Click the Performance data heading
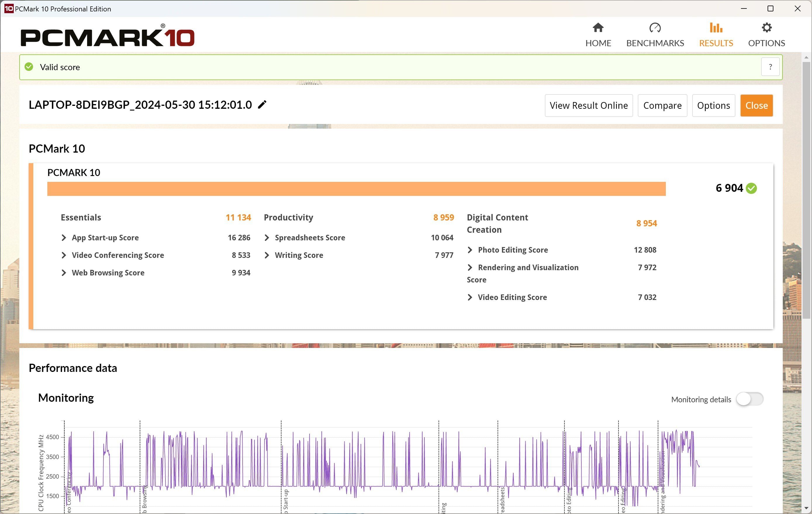812x514 pixels. click(72, 368)
